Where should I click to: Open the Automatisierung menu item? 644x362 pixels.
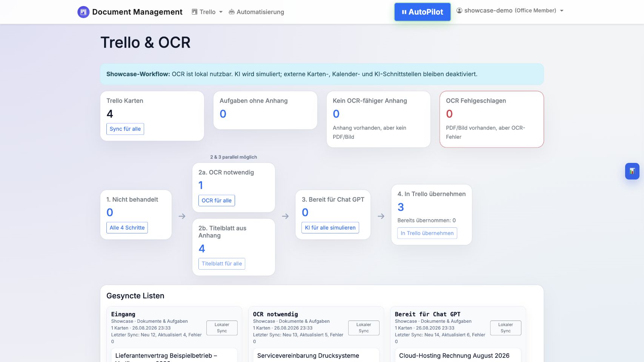257,12
